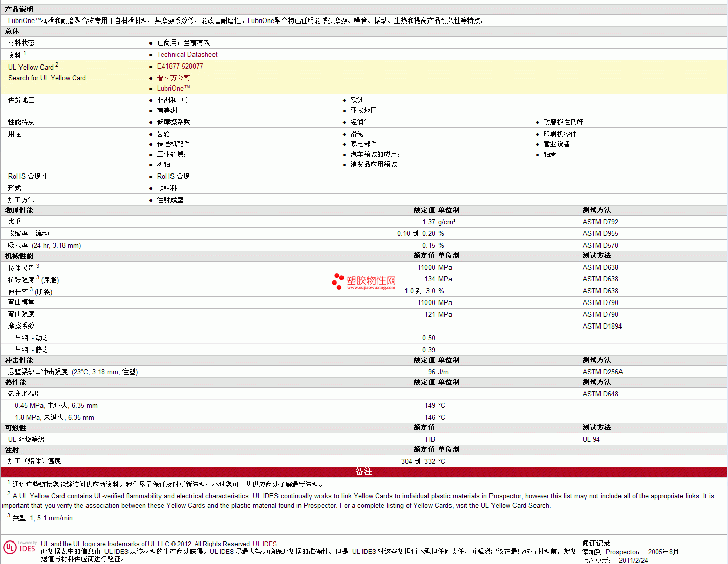Viewport: 728px width, 564px height.
Task: Click the 机械性能 section header
Action: click(19, 256)
